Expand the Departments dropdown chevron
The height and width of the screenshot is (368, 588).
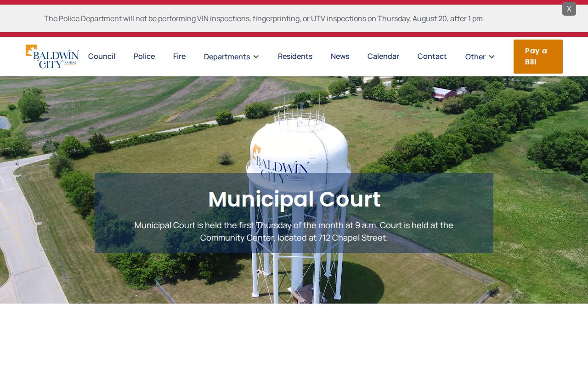[256, 57]
